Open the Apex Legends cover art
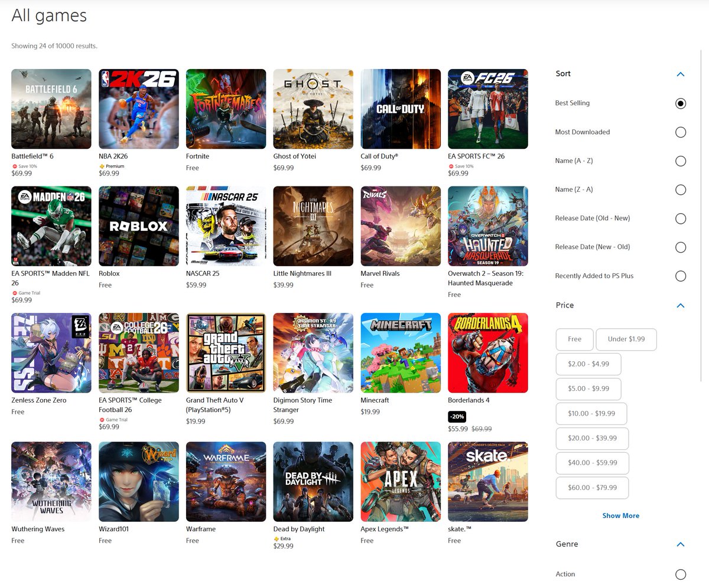The height and width of the screenshot is (588, 709). coord(401,482)
